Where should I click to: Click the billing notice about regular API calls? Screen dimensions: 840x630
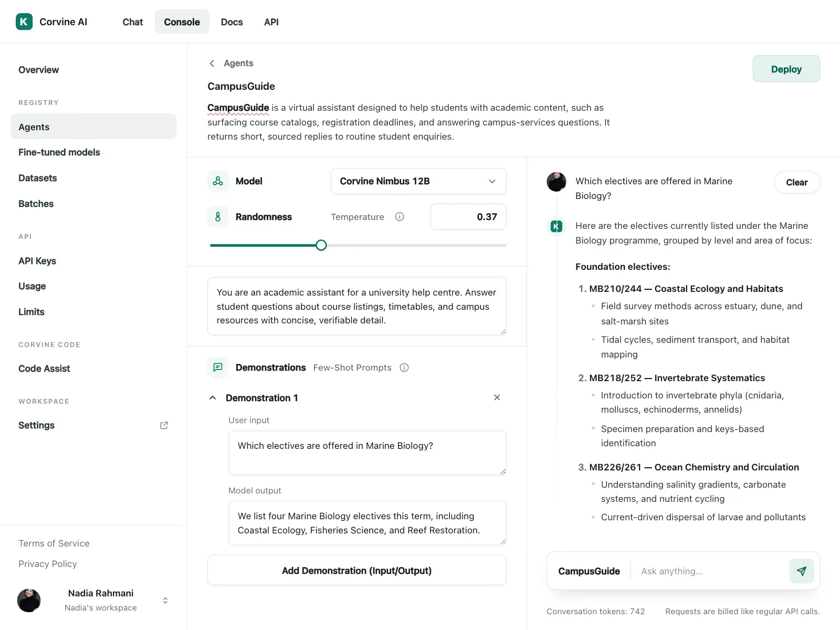pyautogui.click(x=742, y=612)
